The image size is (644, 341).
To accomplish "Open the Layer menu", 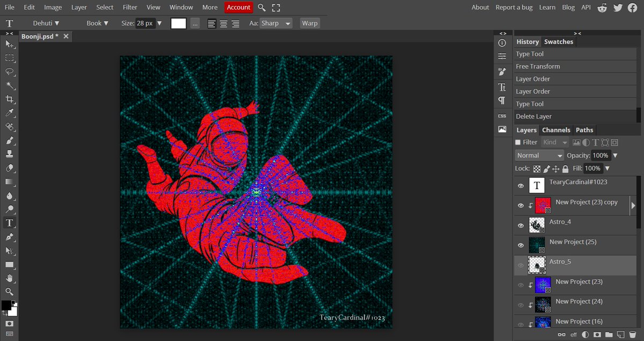I will (79, 7).
